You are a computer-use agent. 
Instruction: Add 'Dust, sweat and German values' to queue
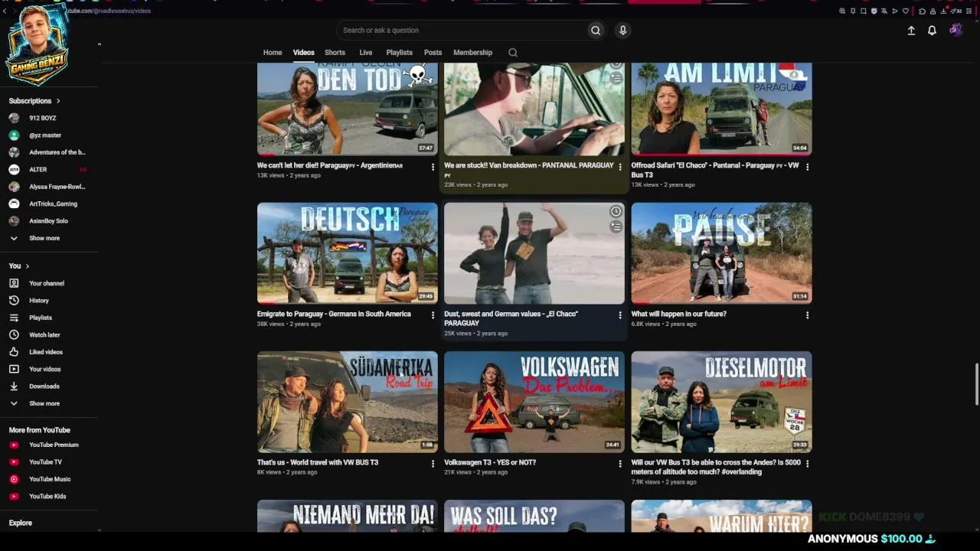(616, 227)
